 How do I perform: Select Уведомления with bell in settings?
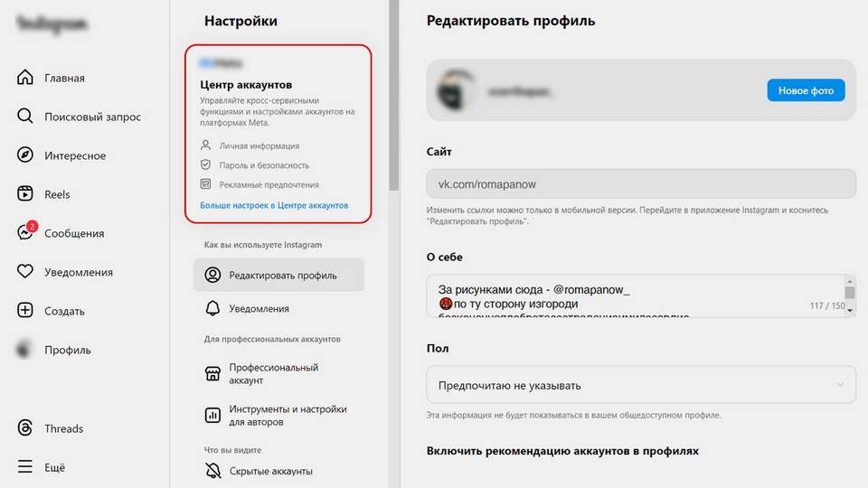click(x=278, y=308)
